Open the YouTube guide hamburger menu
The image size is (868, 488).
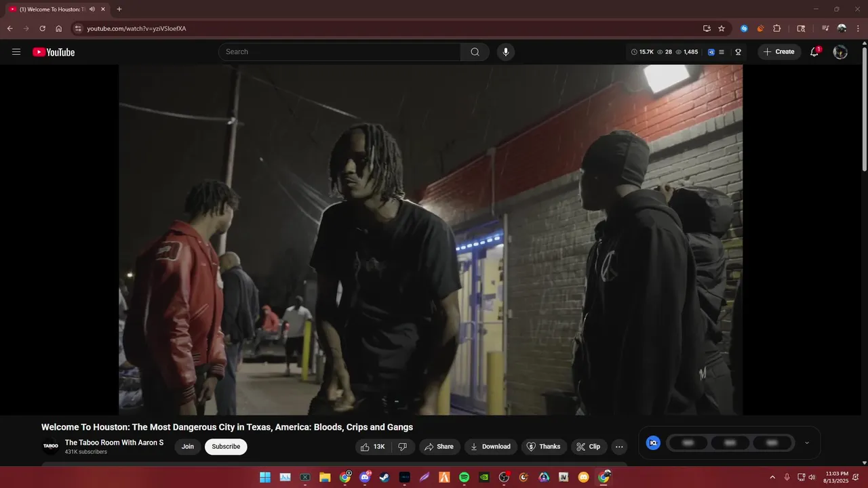16,52
